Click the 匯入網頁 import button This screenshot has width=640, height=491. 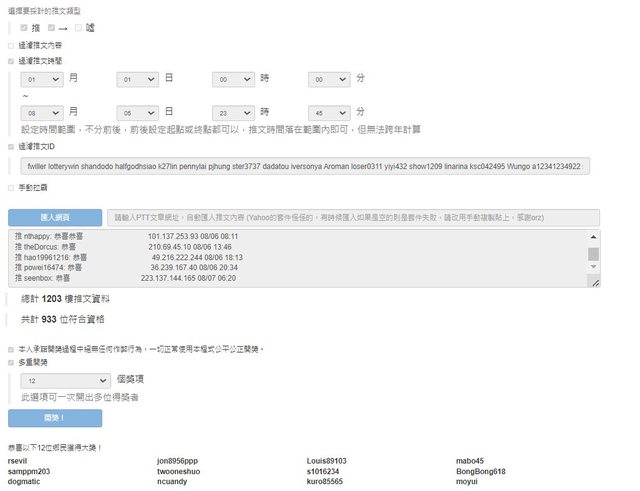coord(55,217)
